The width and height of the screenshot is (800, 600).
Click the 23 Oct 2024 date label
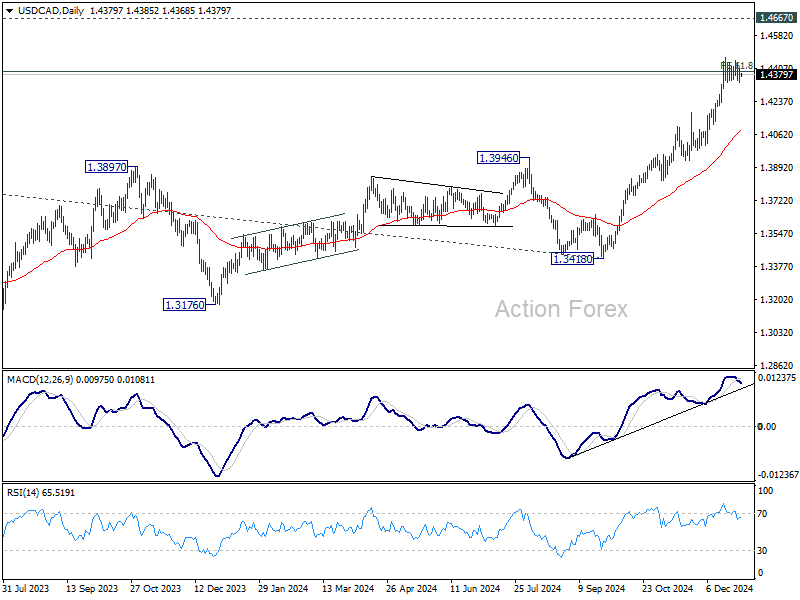pyautogui.click(x=667, y=588)
